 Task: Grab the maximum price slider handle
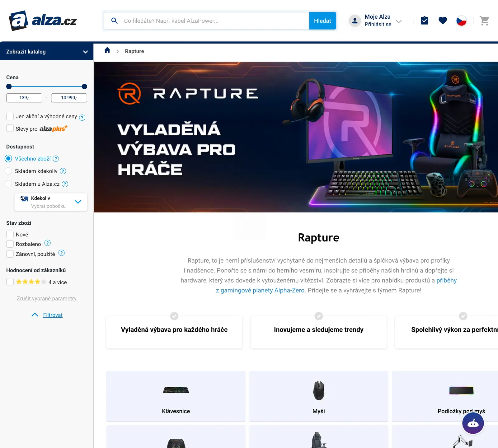(84, 86)
